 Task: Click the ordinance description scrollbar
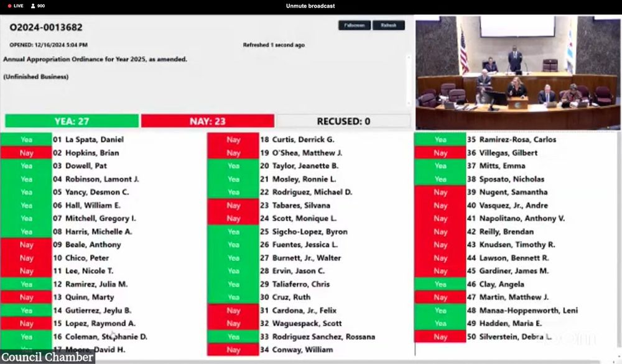tap(409, 80)
